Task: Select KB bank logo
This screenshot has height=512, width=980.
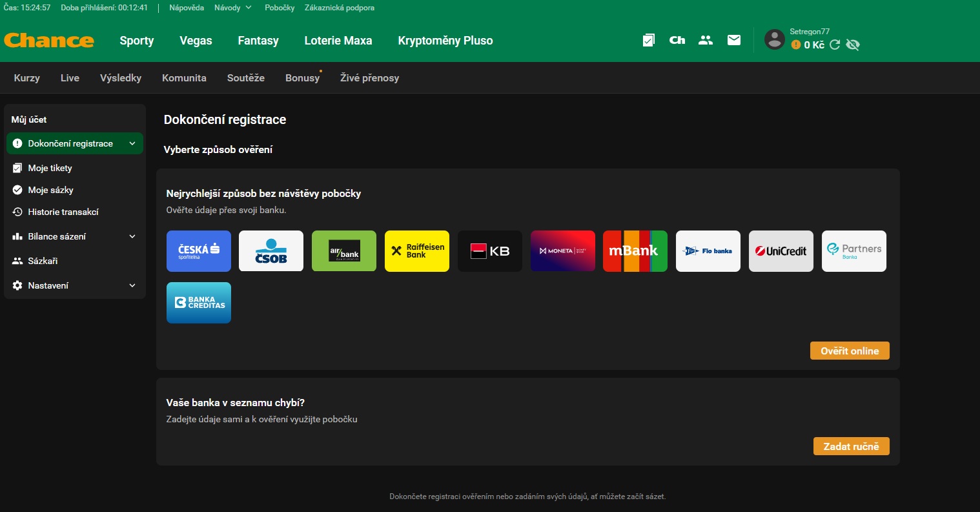Action: (490, 251)
